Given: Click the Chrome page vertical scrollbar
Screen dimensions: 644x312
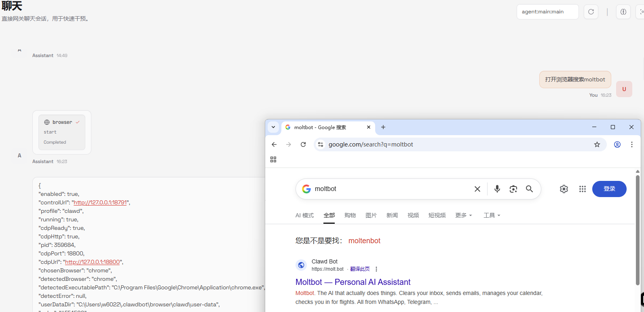Looking at the screenshot, I should coord(638,230).
